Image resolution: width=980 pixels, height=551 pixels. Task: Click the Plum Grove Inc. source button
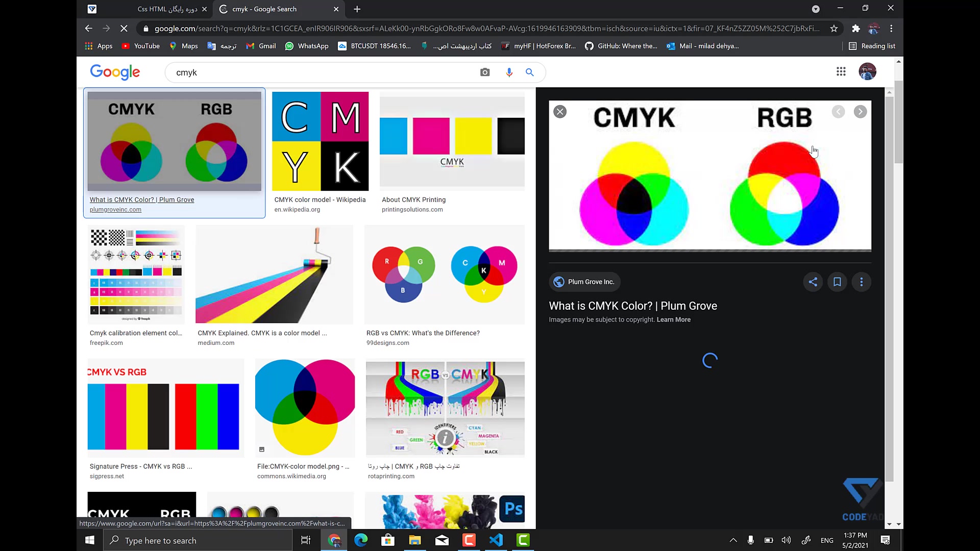pyautogui.click(x=584, y=282)
